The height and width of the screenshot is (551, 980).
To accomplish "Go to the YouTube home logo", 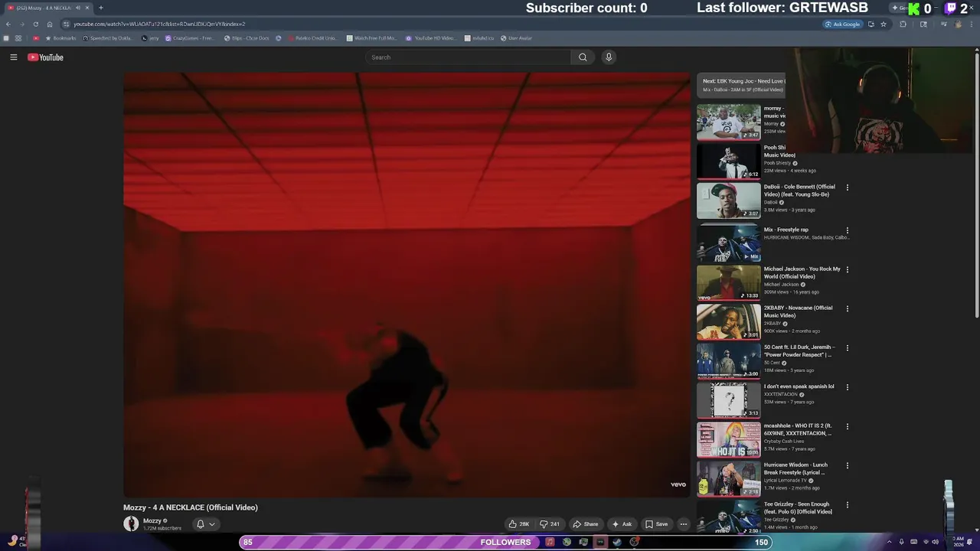I will point(45,57).
